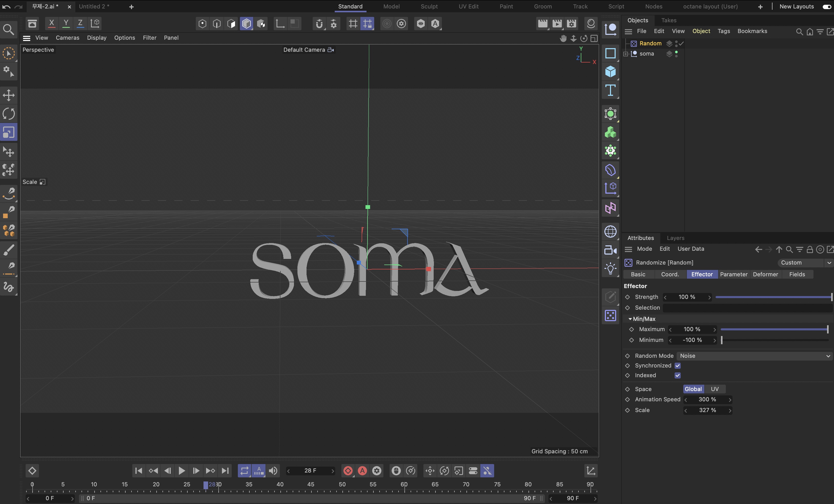Click the Render View clapperboard icon

[543, 23]
